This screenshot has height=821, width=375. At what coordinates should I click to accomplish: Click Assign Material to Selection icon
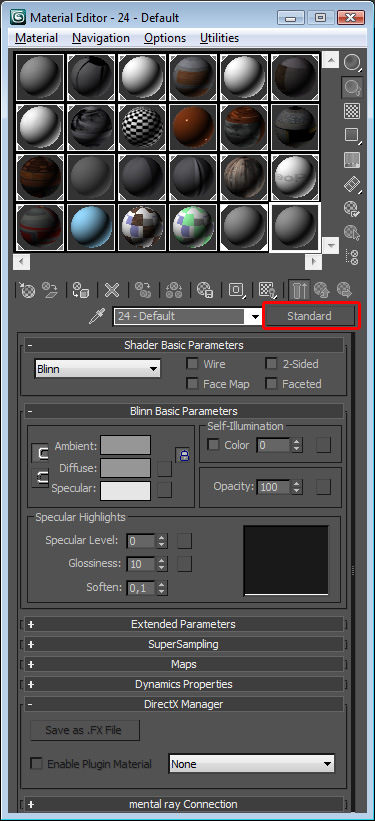pos(81,290)
